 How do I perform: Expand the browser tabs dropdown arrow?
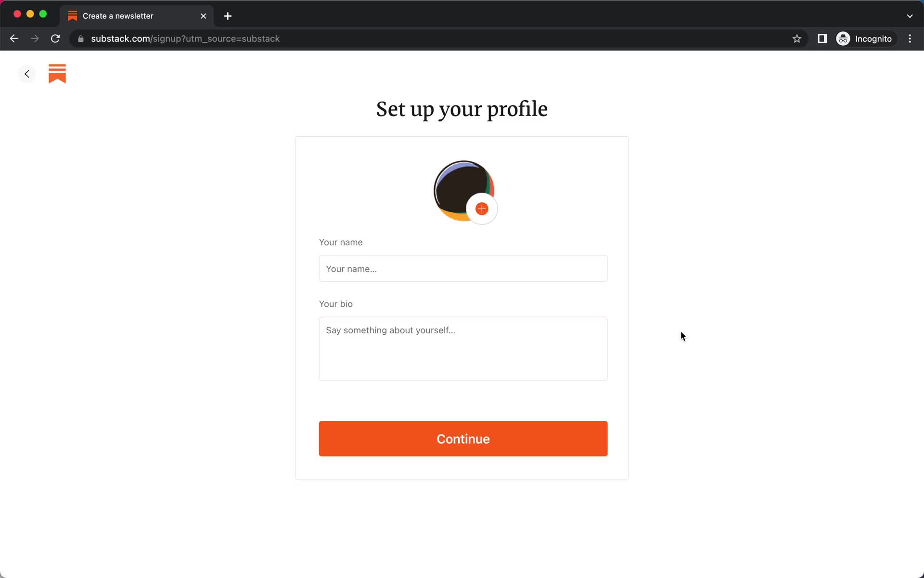click(910, 14)
